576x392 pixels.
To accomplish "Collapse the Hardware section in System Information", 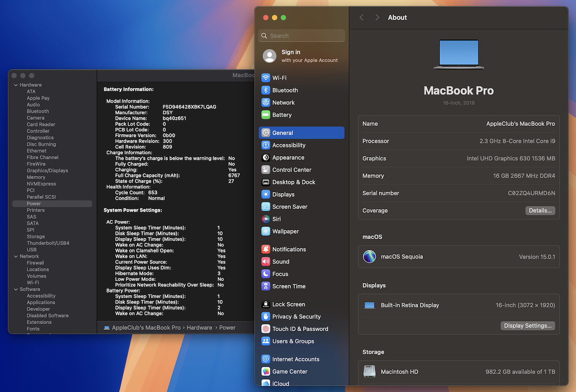I will pyautogui.click(x=16, y=85).
